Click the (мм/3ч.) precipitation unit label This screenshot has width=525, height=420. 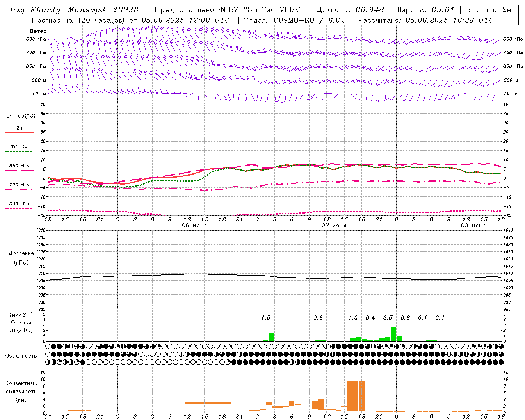tap(21, 315)
